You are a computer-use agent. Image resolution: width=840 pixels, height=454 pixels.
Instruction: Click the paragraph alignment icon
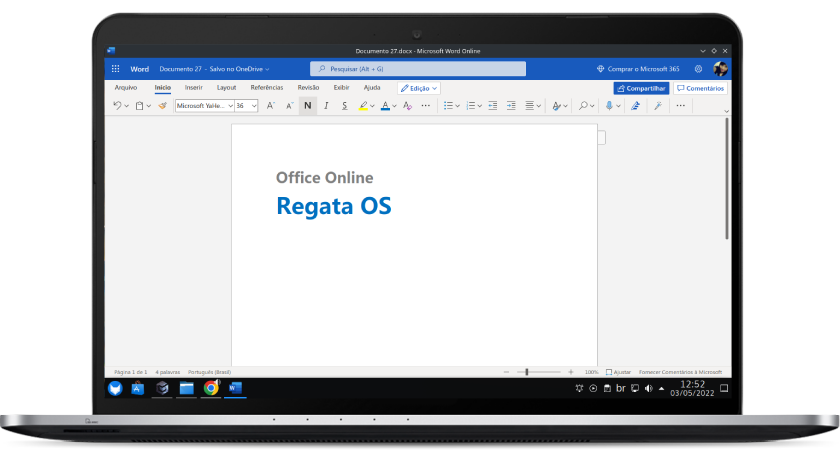pyautogui.click(x=529, y=106)
